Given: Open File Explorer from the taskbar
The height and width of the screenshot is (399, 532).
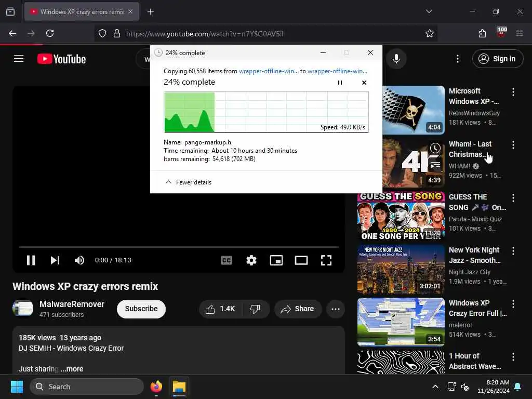Looking at the screenshot, I should [x=179, y=387].
